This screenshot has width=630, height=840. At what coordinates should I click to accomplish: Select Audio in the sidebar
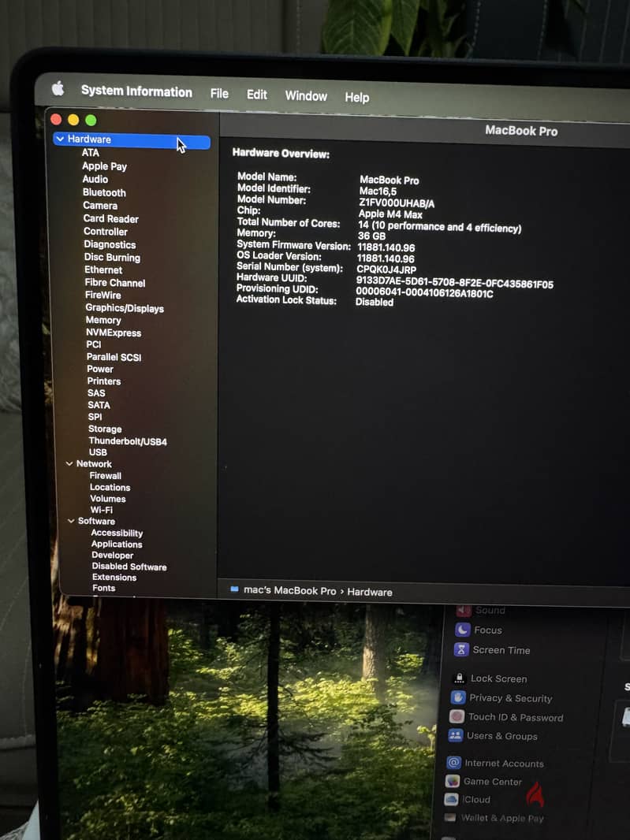[95, 179]
